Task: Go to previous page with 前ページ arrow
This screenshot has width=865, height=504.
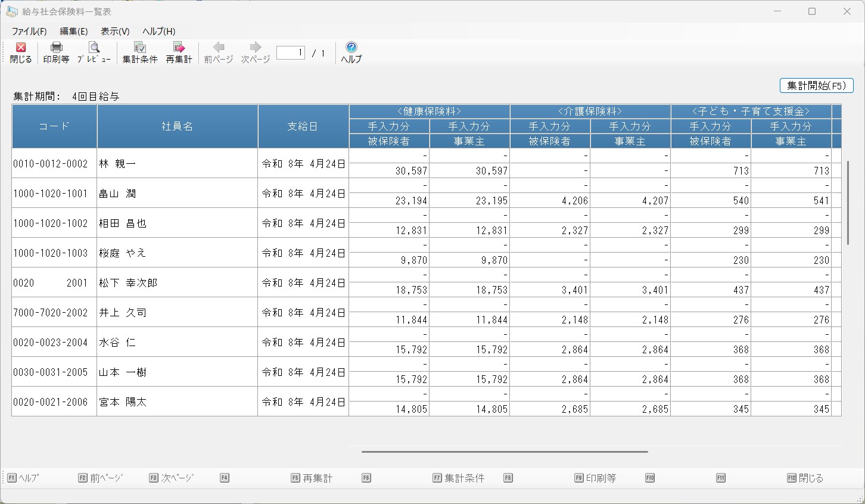Action: 218,48
